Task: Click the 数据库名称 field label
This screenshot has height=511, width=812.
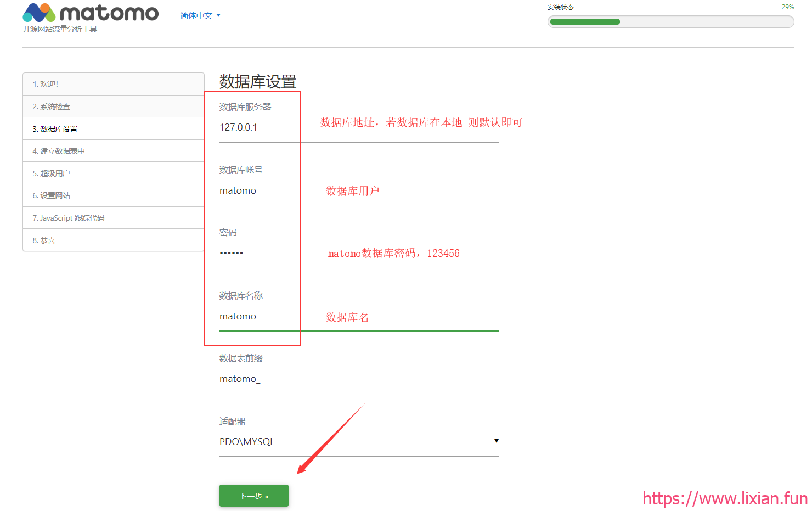Action: coord(241,296)
